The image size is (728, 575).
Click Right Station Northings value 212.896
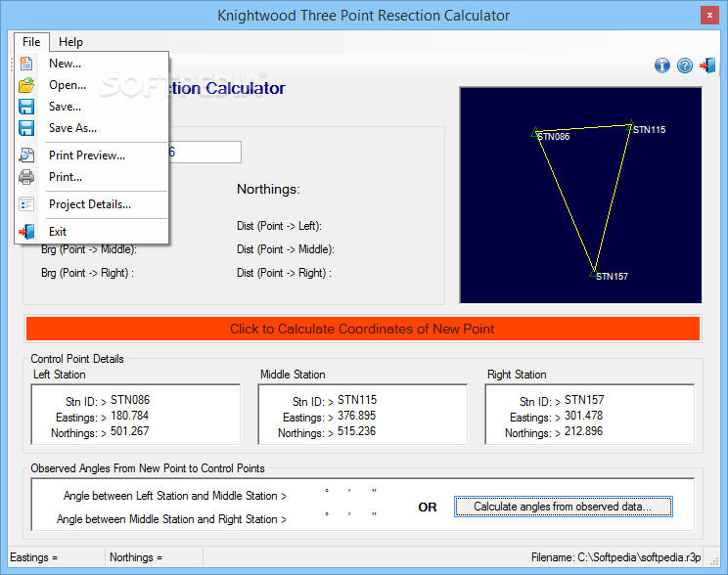(583, 431)
